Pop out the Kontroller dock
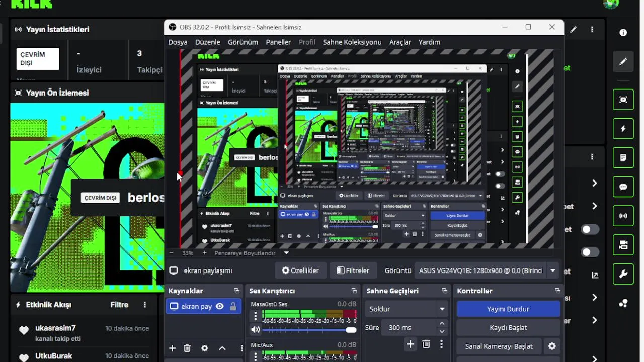Screen dimensions: 644x362 click(557, 291)
